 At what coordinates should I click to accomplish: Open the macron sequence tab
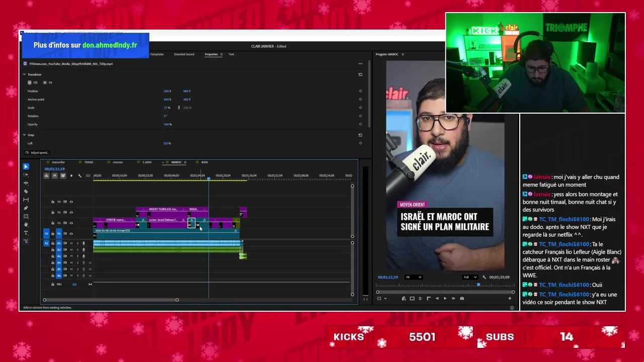pos(118,162)
